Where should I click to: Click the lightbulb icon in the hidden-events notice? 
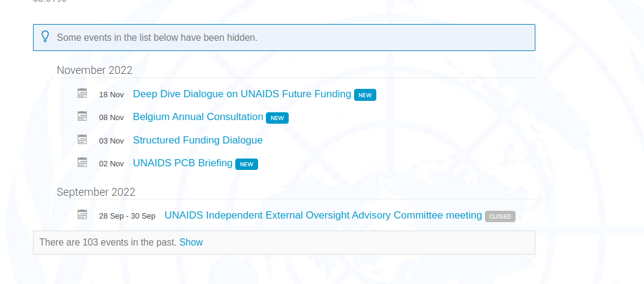click(45, 37)
